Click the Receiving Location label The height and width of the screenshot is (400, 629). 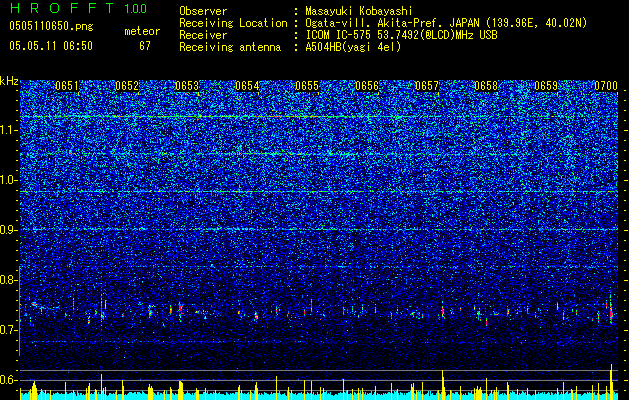(233, 23)
